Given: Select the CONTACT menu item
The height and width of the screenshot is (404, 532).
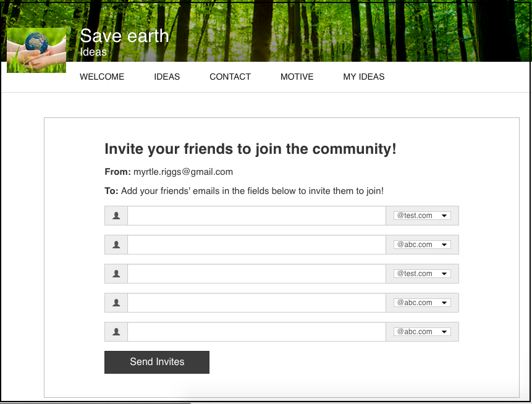Looking at the screenshot, I should pyautogui.click(x=230, y=77).
